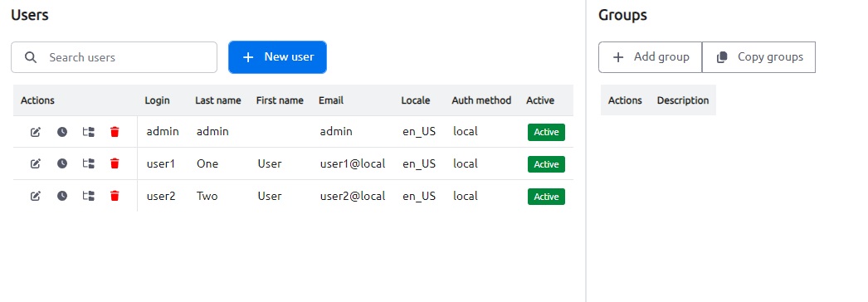868x302 pixels.
Task: Click inside the Search users field
Action: pyautogui.click(x=114, y=57)
